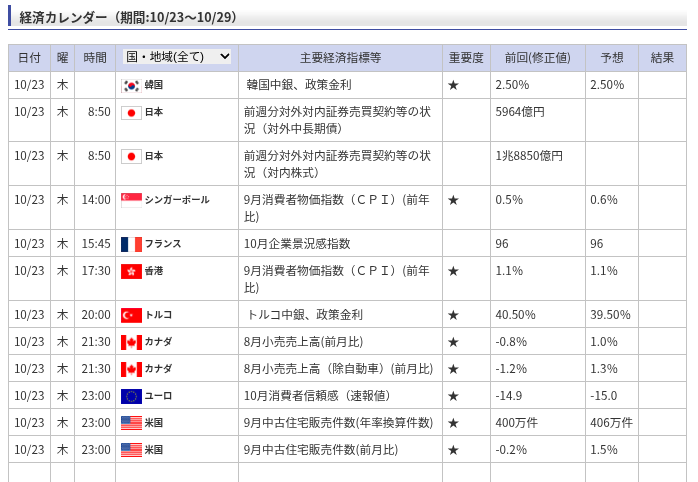698x482 pixels.
Task: Click the Hong Kong flag icon
Action: (131, 271)
